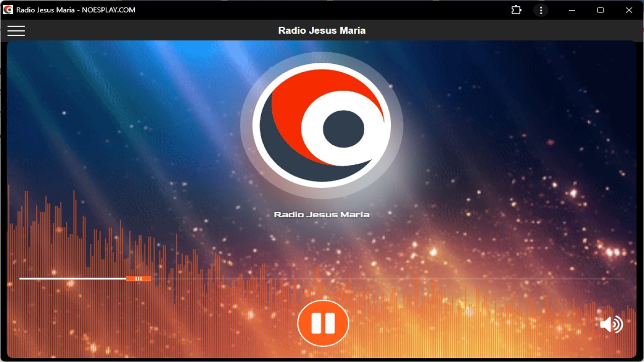Open the hamburger menu
The image size is (644, 362).
click(x=16, y=31)
